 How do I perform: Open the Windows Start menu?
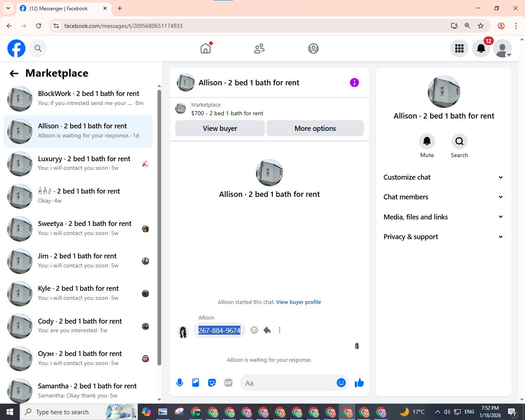(x=10, y=412)
